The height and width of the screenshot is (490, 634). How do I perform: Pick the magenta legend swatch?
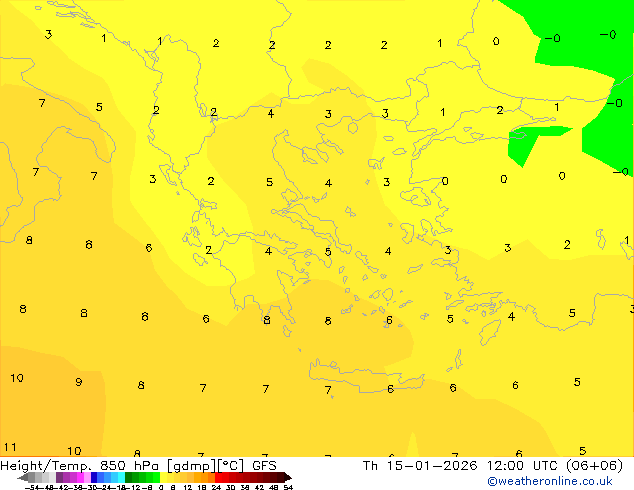[80, 477]
